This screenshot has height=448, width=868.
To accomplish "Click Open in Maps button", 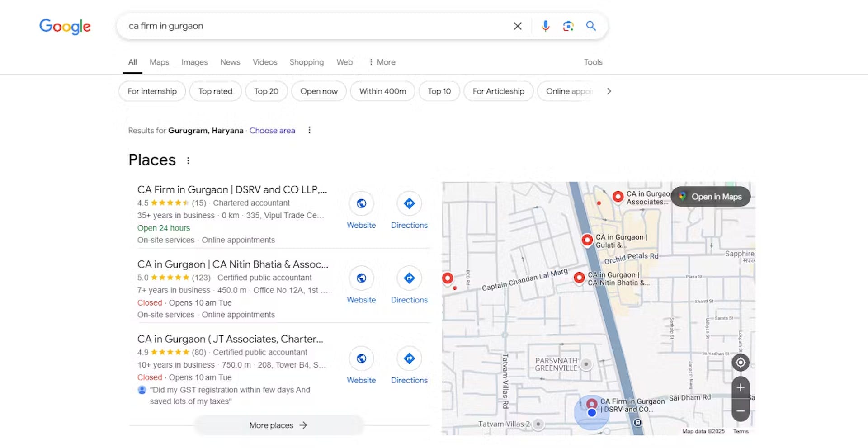I will tap(711, 197).
